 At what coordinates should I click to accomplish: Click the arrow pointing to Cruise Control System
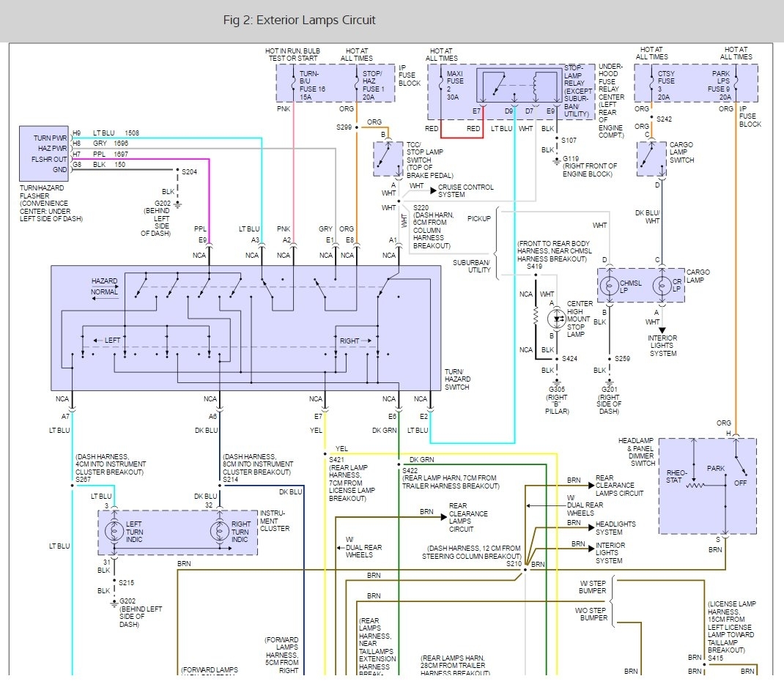point(433,190)
